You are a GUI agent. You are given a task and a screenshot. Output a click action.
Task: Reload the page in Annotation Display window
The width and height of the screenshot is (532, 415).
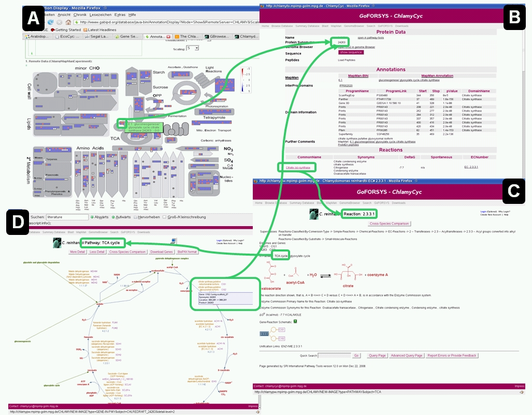coord(51,22)
